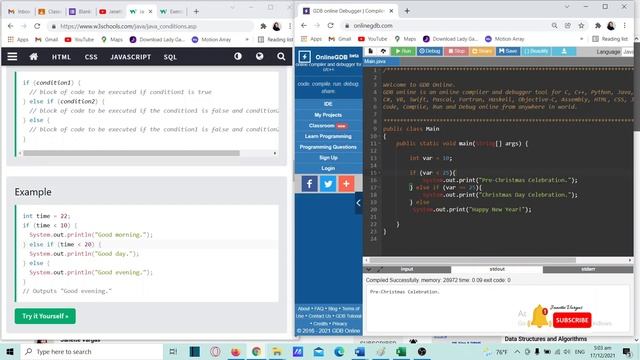Image resolution: width=640 pixels, height=360 pixels.
Task: Open Extensions puzzle icon in left browser
Action: point(263,26)
